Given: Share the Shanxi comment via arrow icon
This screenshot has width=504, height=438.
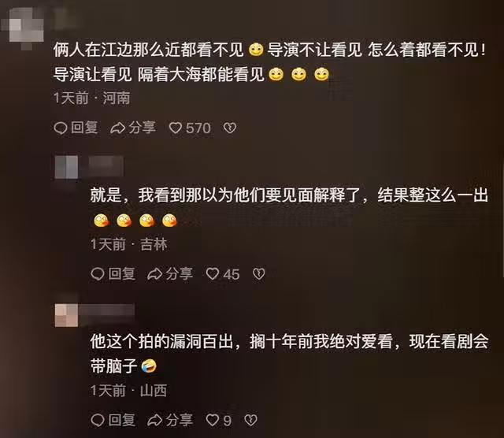Looking at the screenshot, I should tap(154, 420).
